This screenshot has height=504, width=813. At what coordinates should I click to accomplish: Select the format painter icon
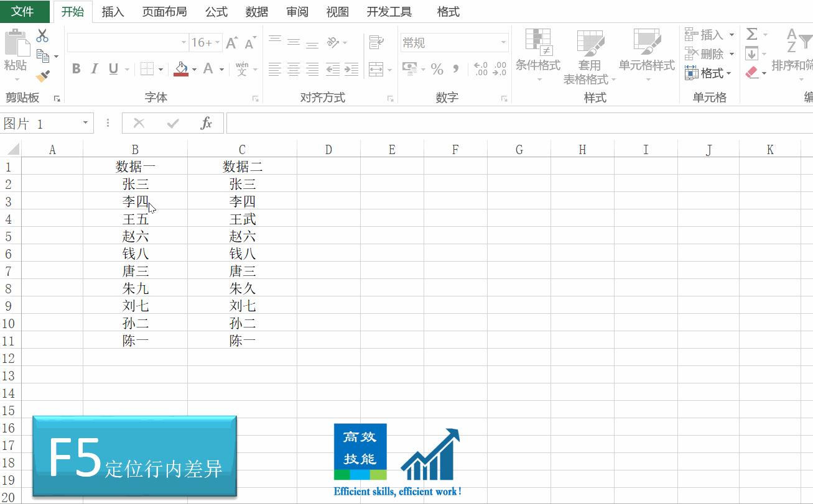pos(41,75)
